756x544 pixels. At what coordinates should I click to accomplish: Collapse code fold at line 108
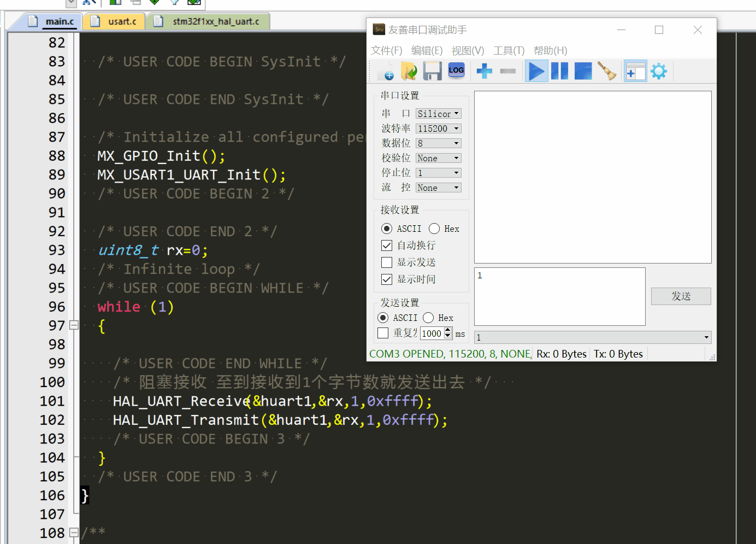tap(74, 533)
